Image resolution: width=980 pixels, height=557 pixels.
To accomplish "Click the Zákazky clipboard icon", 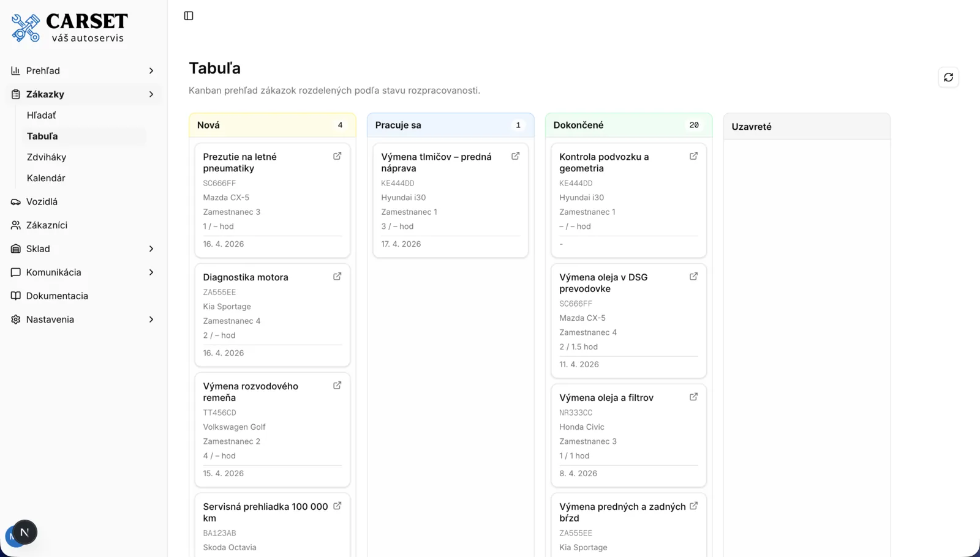I will tap(16, 94).
